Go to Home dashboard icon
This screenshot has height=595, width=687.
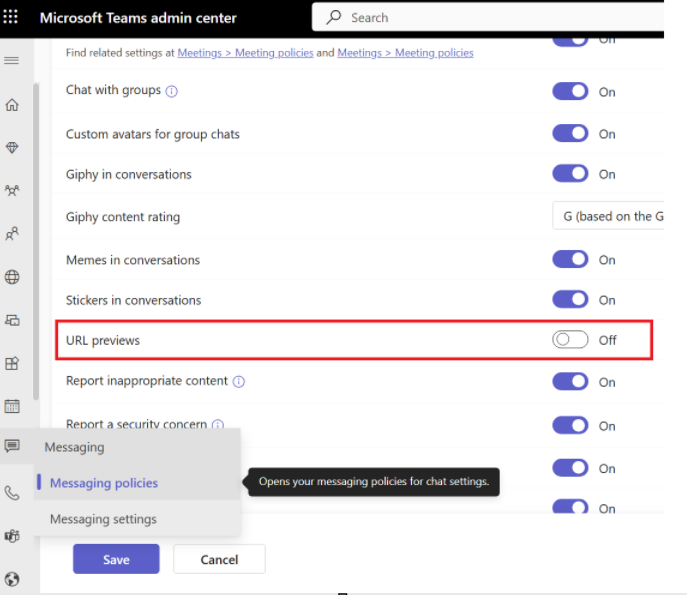(12, 105)
